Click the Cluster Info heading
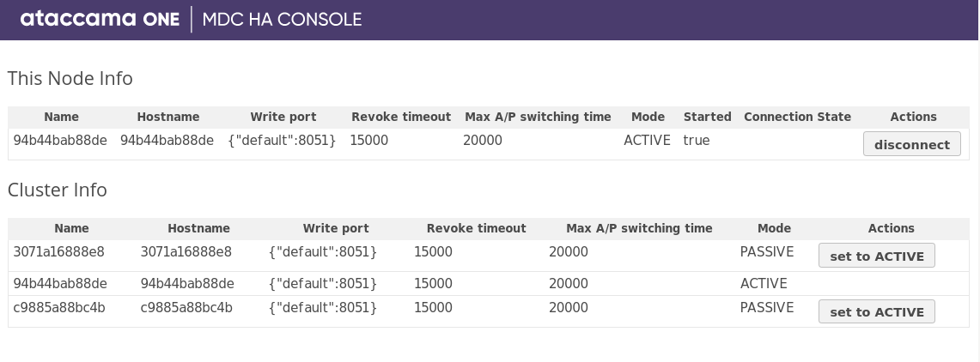980x362 pixels. [58, 190]
